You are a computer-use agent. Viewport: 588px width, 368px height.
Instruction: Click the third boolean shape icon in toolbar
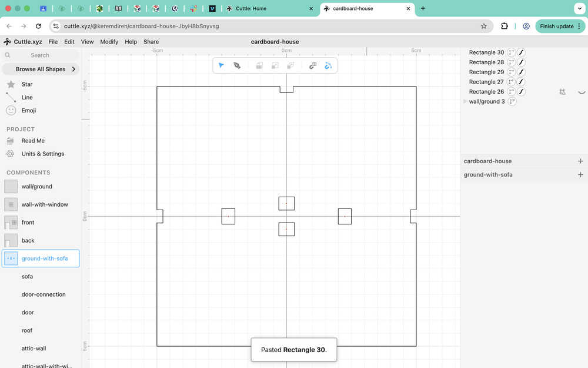point(290,66)
